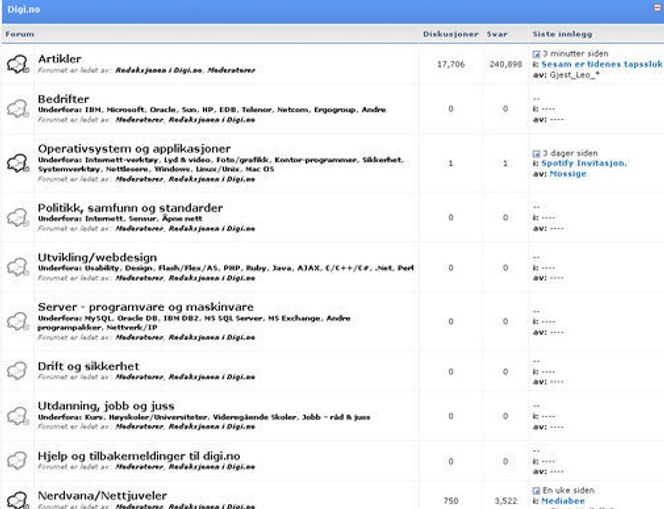
Task: Open the Hjelp og tilbakemeldinger til digi.no forum
Action: tap(139, 456)
